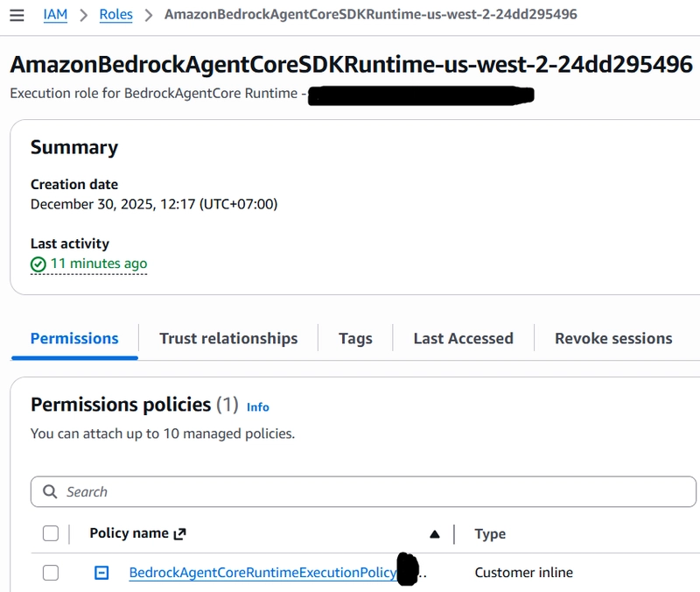Open the Revoke sessions tab
700x592 pixels.
point(613,338)
